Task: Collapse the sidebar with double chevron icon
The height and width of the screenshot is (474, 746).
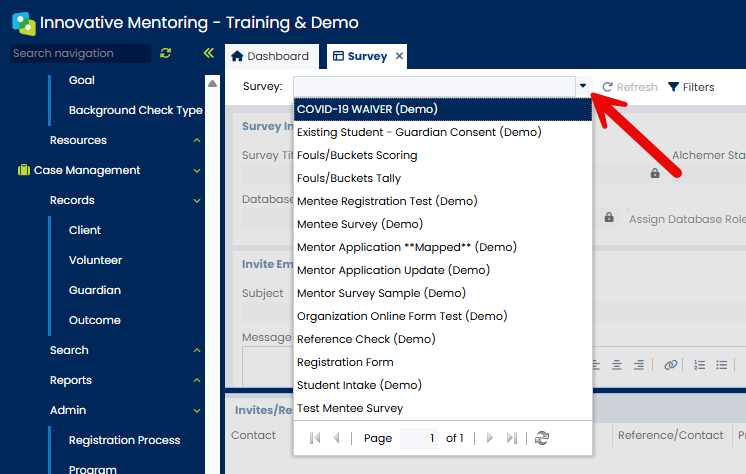Action: (208, 53)
